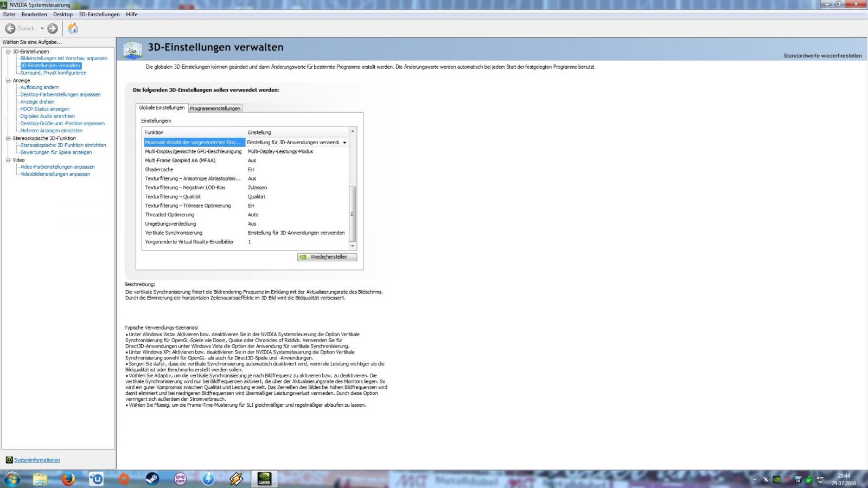Click the Funktion column header
868x488 pixels.
(x=194, y=132)
